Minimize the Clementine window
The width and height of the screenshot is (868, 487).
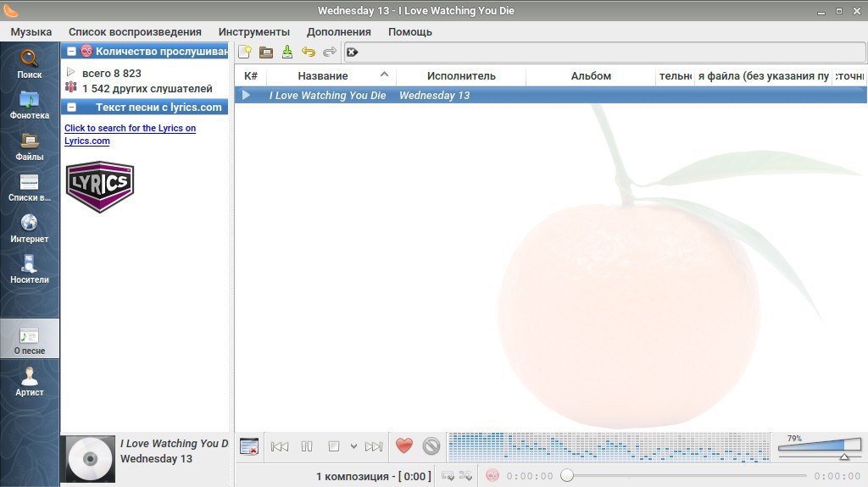pyautogui.click(x=821, y=11)
